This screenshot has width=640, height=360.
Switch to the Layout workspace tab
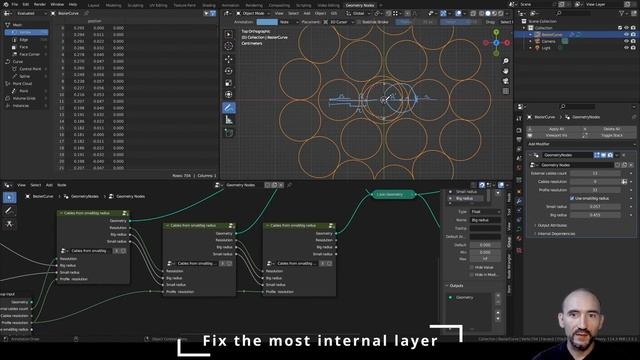(93, 5)
